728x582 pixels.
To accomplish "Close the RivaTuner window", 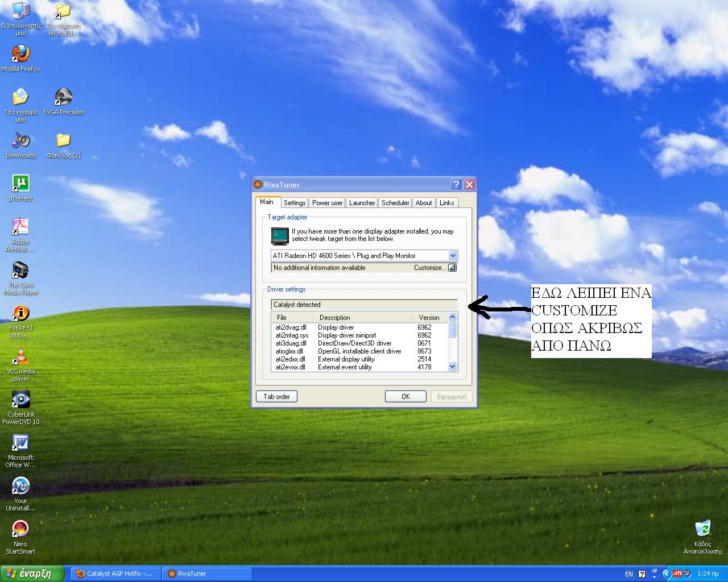I will click(469, 184).
